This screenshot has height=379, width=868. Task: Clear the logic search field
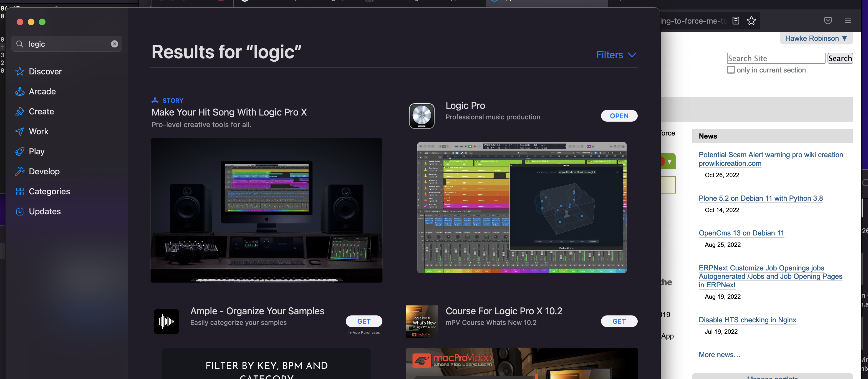(115, 44)
